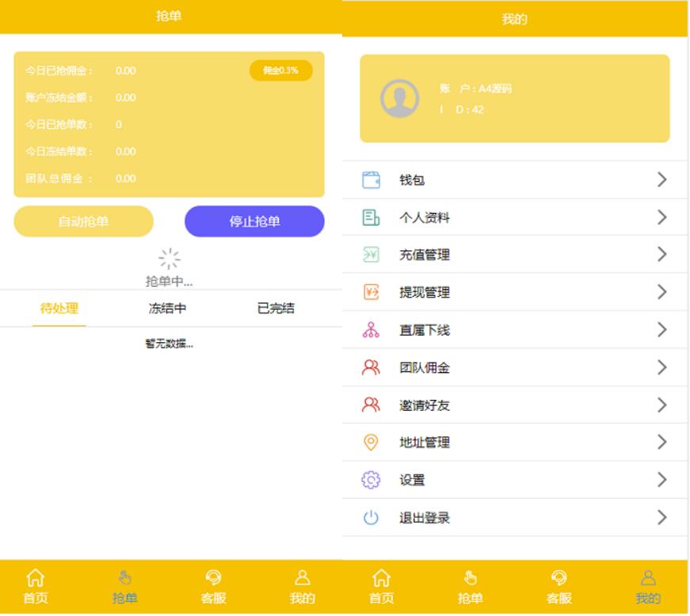
Task: Open the 设置 menu label
Action: 412,480
